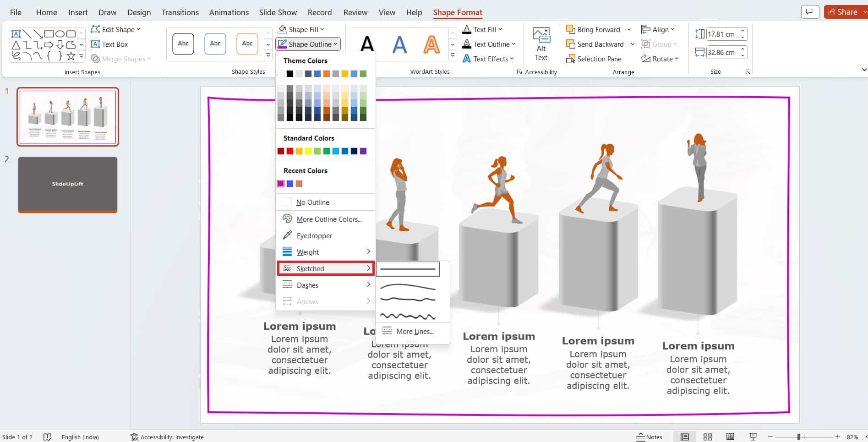Click the Rotate icon in Arrange group
The image size is (868, 442).
(648, 59)
